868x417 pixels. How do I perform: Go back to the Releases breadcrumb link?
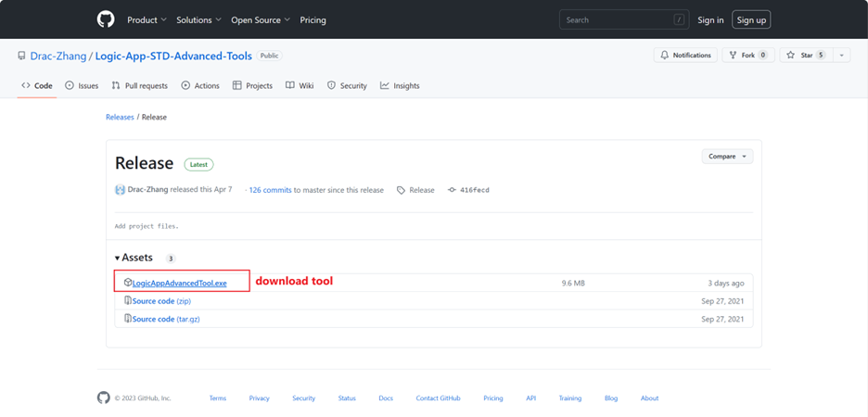(x=120, y=118)
